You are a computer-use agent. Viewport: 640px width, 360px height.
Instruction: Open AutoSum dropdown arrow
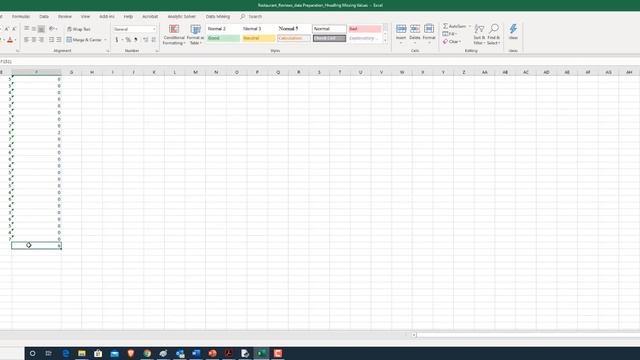(x=469, y=26)
